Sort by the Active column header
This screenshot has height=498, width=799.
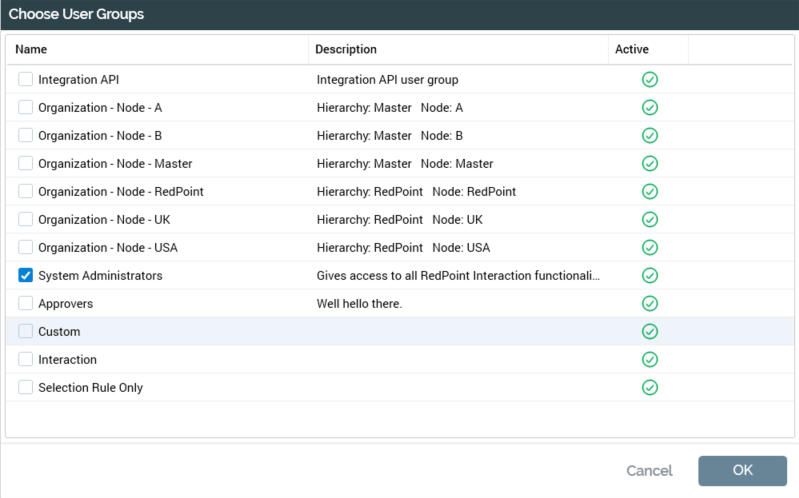tap(632, 49)
